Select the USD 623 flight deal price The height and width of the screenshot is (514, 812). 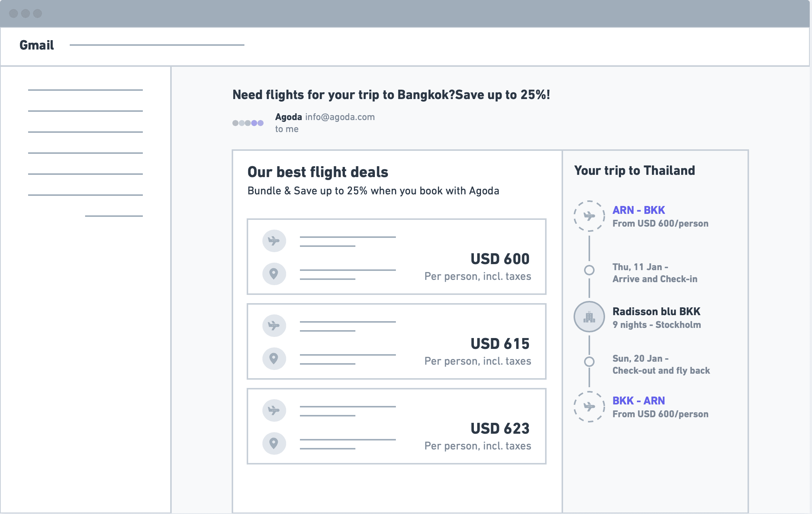500,428
